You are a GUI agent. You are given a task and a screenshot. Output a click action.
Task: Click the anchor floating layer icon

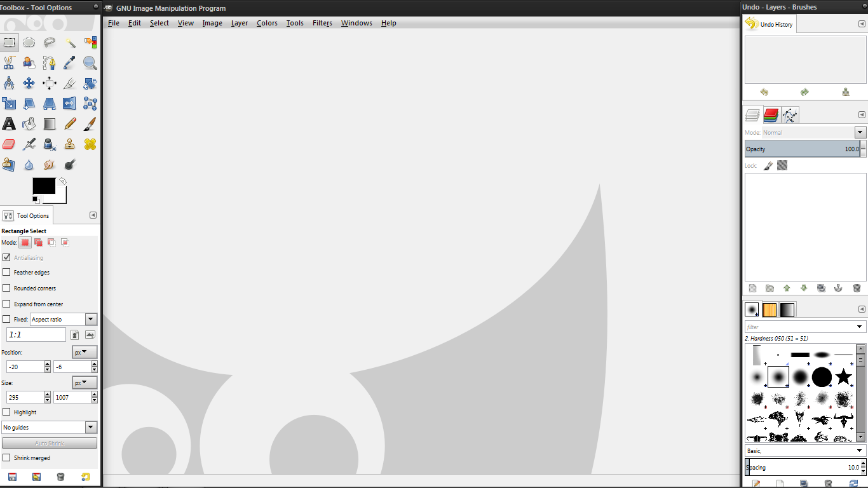(838, 288)
